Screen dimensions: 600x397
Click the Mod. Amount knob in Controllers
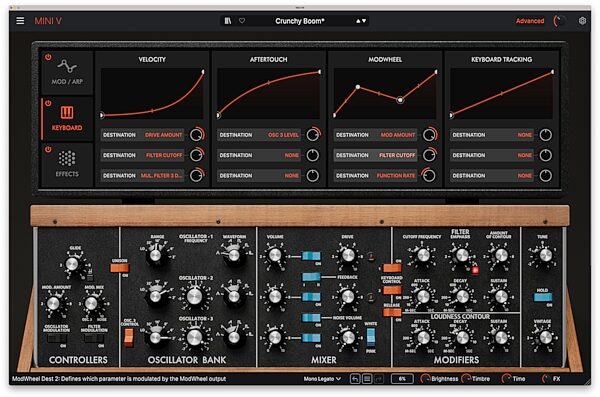click(53, 303)
